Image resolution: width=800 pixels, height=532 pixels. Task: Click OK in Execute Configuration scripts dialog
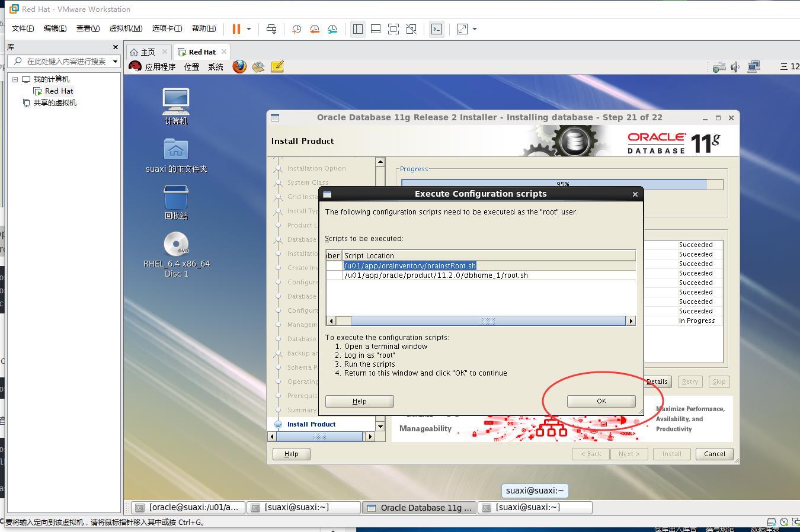click(601, 401)
